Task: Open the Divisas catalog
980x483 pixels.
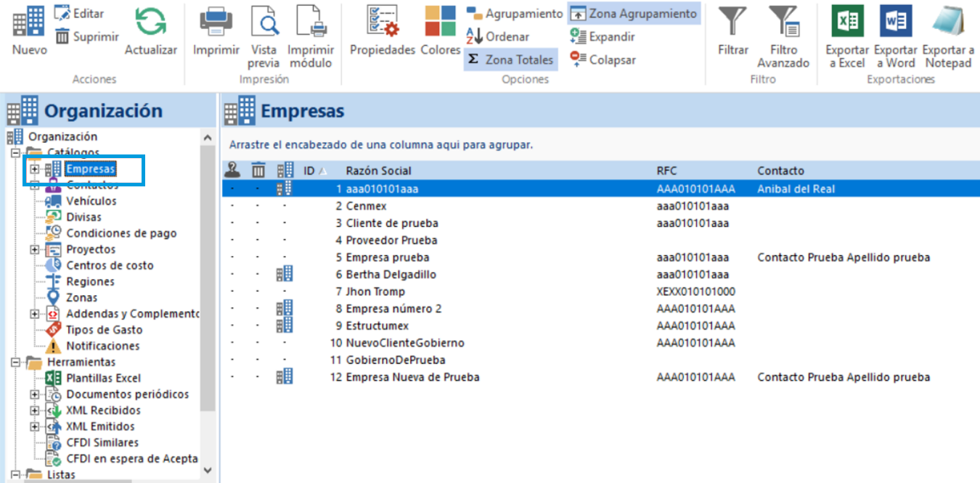Action: click(83, 217)
